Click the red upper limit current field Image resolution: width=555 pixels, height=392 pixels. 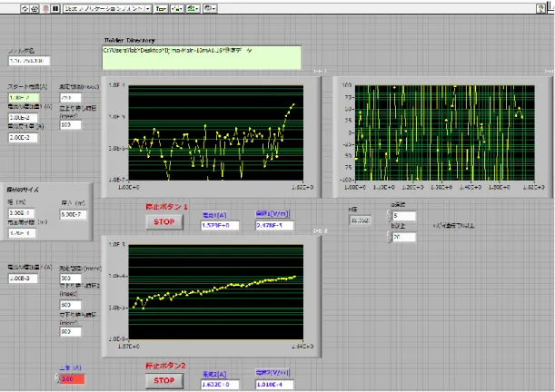pyautogui.click(x=73, y=379)
